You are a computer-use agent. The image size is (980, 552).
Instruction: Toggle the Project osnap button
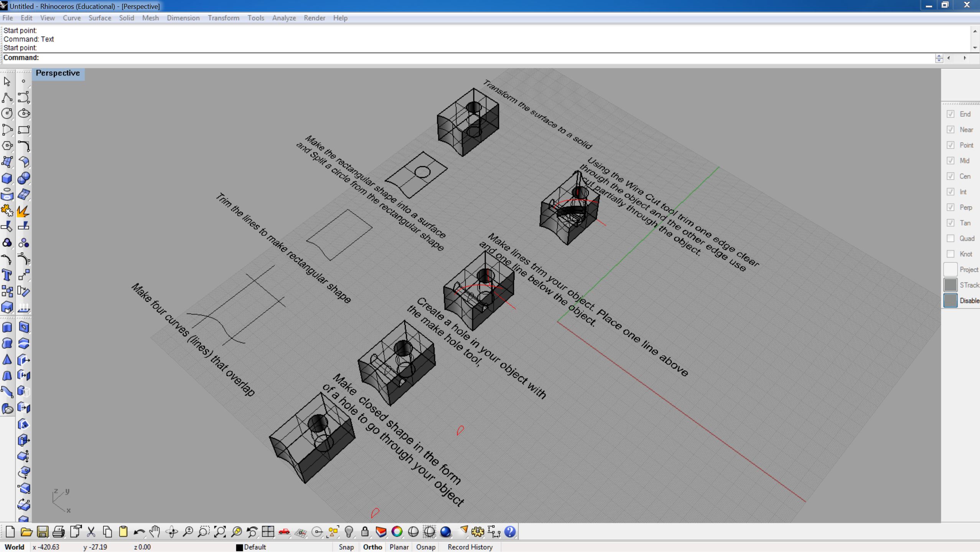pyautogui.click(x=950, y=269)
